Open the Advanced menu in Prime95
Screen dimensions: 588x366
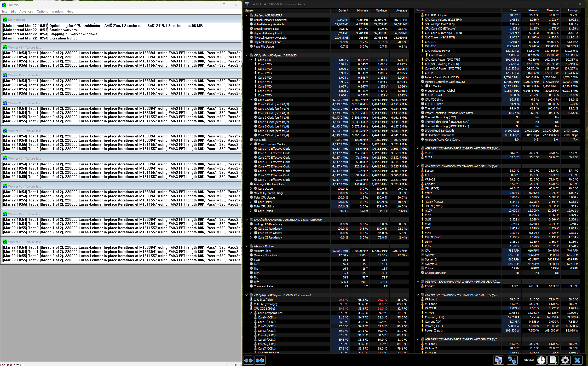[x=26, y=11]
